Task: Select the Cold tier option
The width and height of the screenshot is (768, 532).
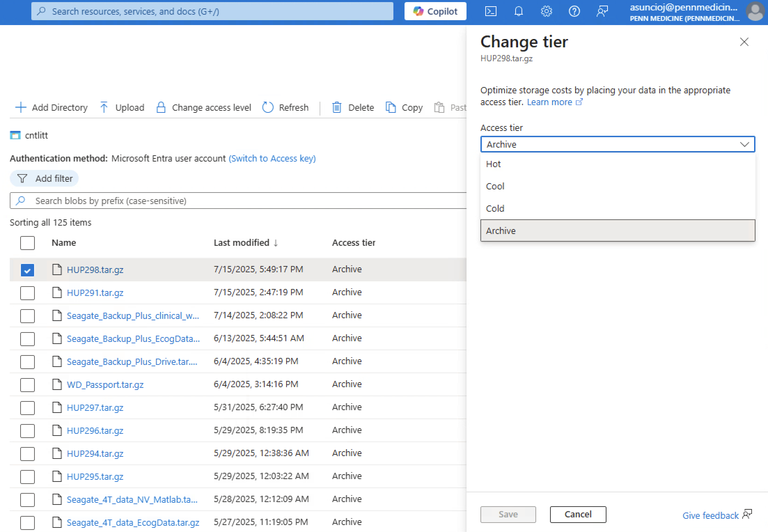Action: pos(618,209)
